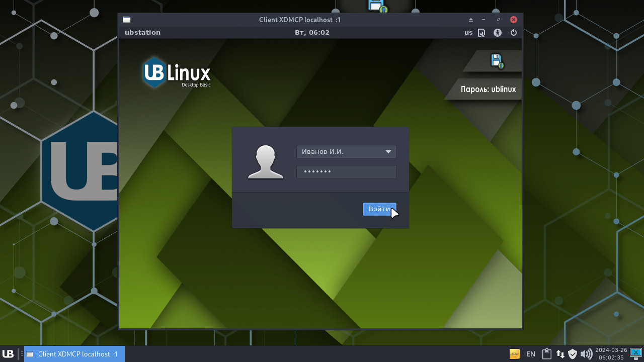Open the power menu icon
The width and height of the screenshot is (644, 362).
tap(514, 33)
